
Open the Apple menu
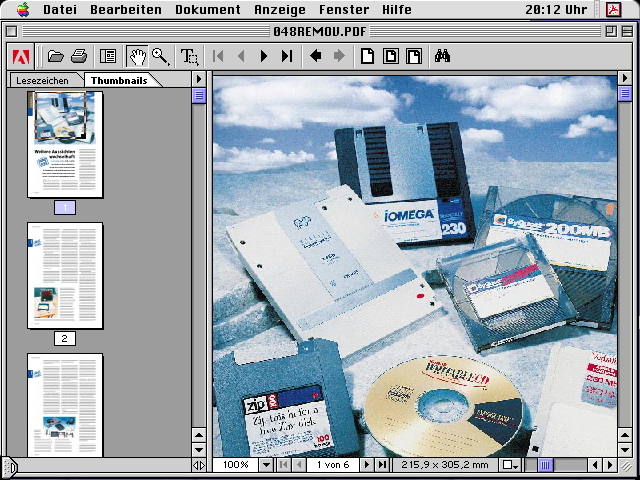pos(23,9)
